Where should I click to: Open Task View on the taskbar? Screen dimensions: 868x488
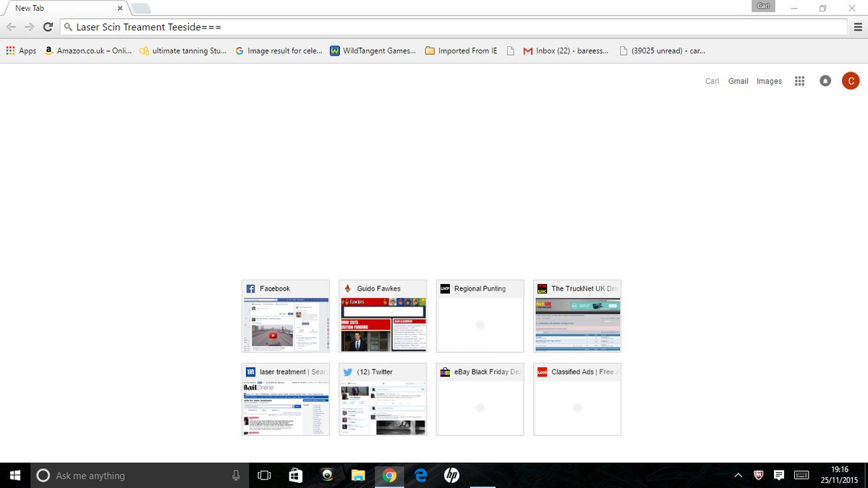(x=264, y=475)
